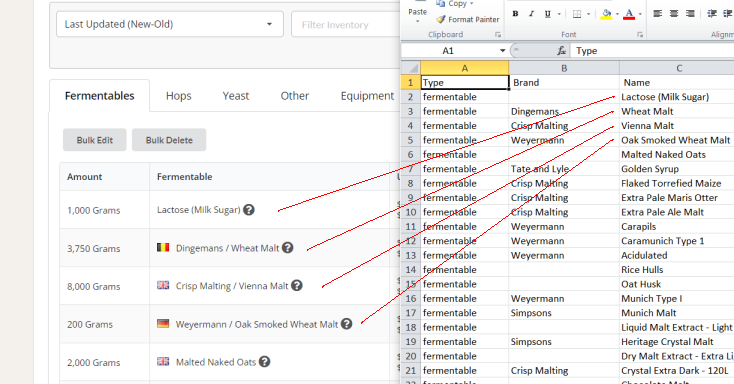Select the Simpsons cell in row 17
Viewport: 734px width, 384px height.
pyautogui.click(x=564, y=313)
